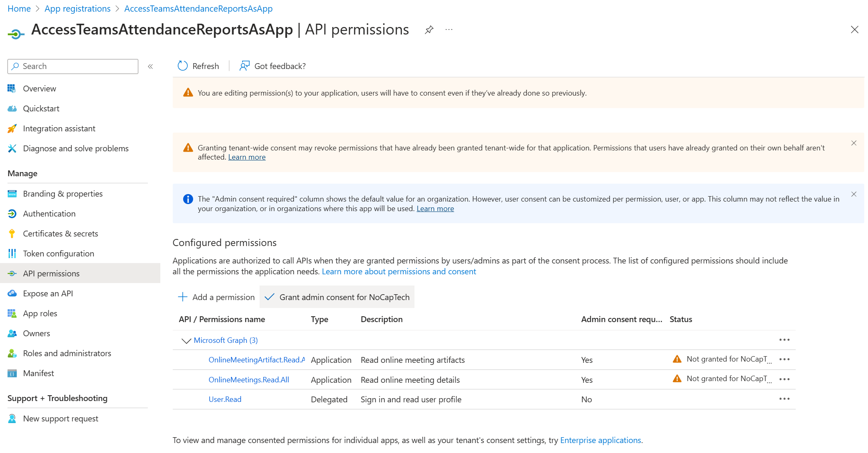Click the Certificates & secrets icon

pos(12,233)
